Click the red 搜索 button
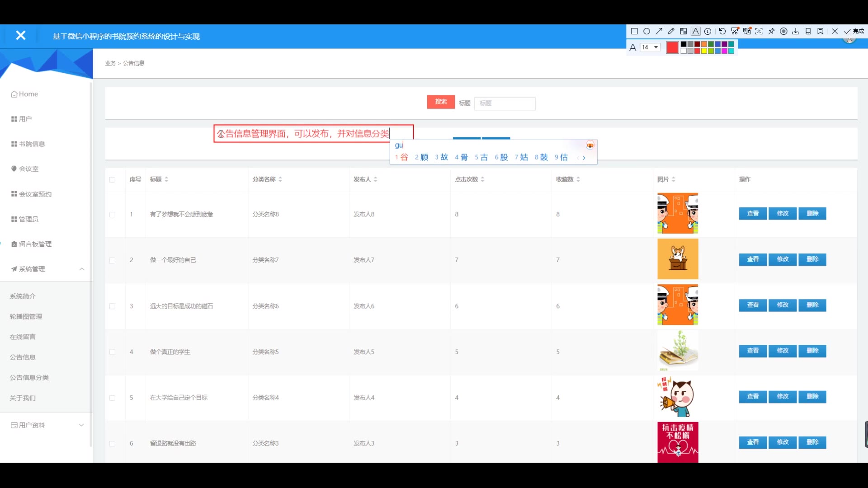The width and height of the screenshot is (868, 488). pos(441,102)
